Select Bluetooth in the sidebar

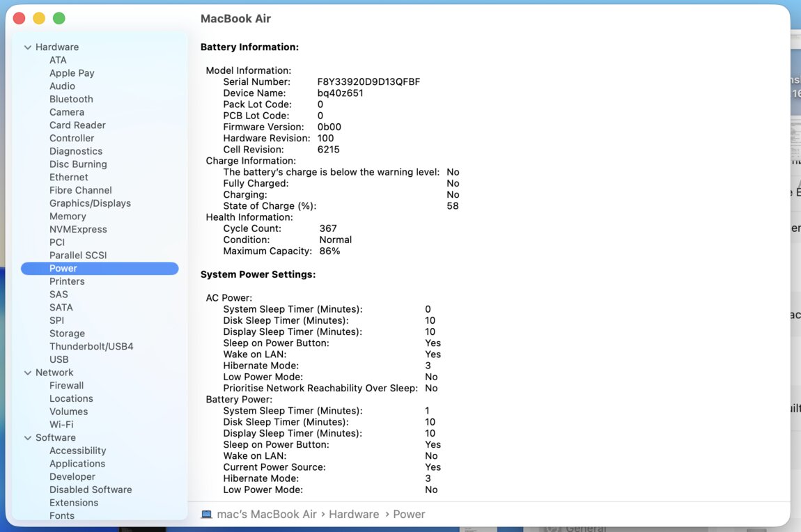[71, 99]
